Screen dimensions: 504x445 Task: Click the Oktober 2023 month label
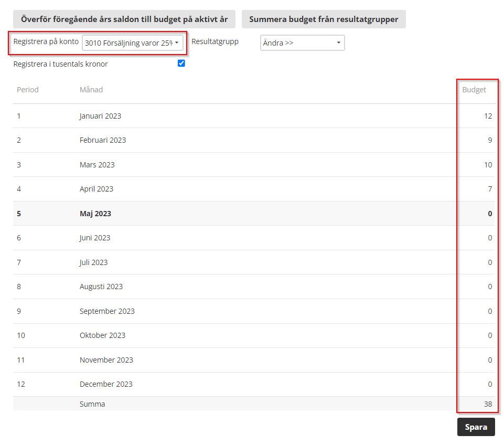click(103, 335)
